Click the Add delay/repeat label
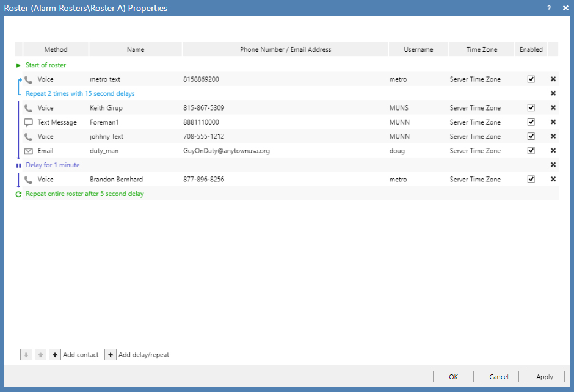This screenshot has height=392, width=574. (x=144, y=355)
